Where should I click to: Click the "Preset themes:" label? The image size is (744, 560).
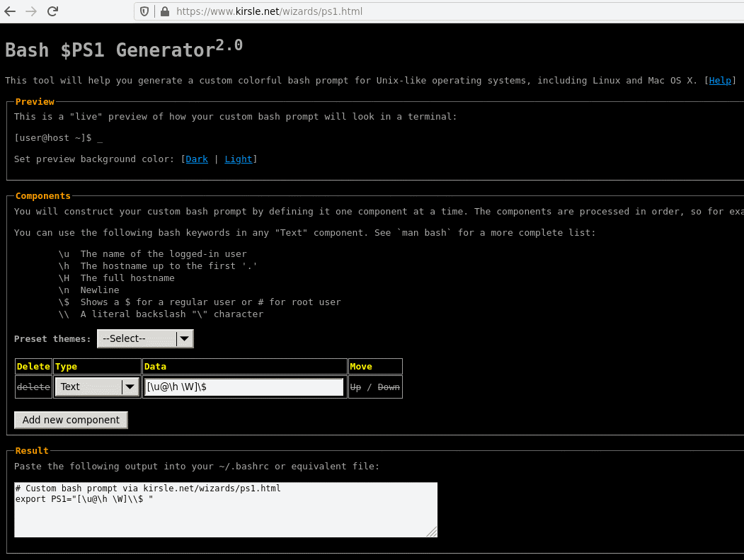coord(52,339)
